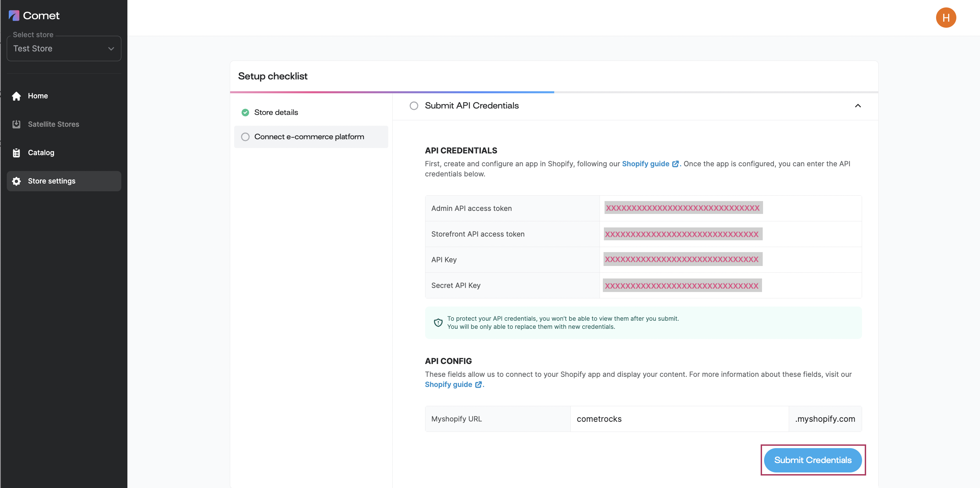The width and height of the screenshot is (980, 488).
Task: Open the H user avatar
Action: 946,18
